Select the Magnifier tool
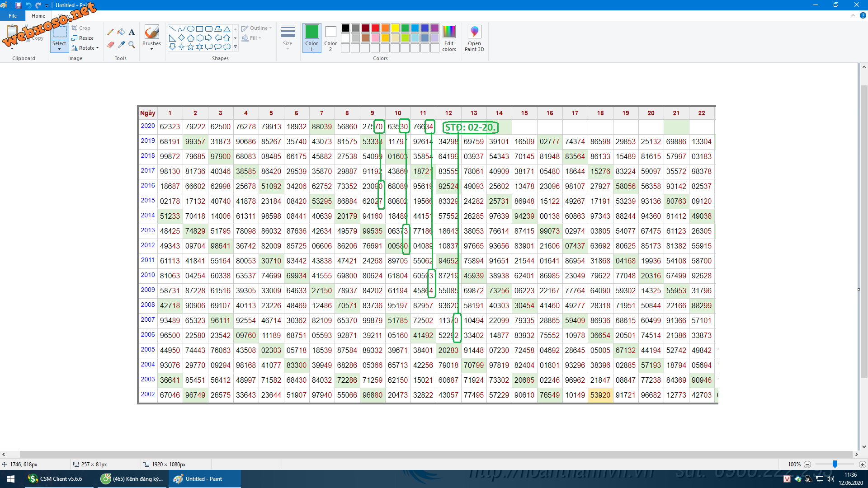The width and height of the screenshot is (868, 488). (132, 44)
